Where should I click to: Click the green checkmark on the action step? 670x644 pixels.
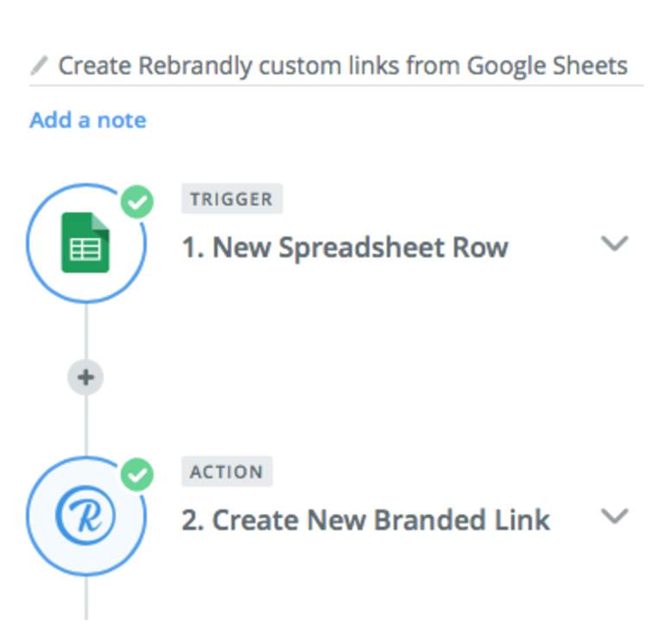(x=137, y=475)
